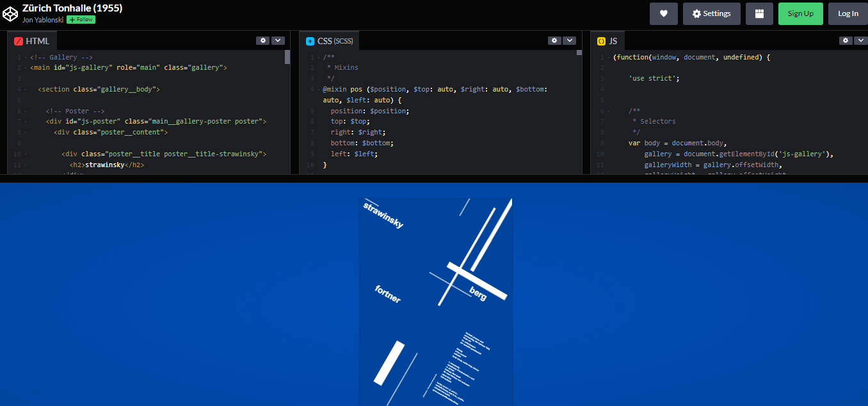Image resolution: width=868 pixels, height=406 pixels.
Task: Click 'position: $position;' CSS line
Action: tap(370, 111)
